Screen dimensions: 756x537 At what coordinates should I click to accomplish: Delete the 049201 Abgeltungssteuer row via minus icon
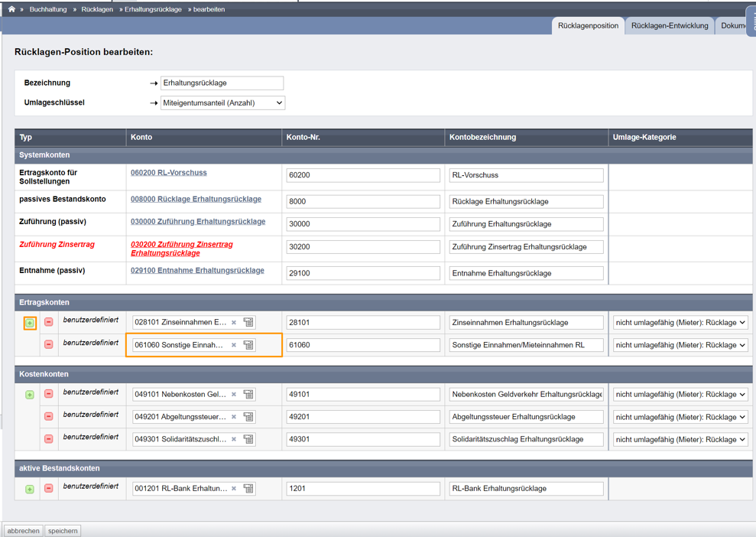click(49, 416)
